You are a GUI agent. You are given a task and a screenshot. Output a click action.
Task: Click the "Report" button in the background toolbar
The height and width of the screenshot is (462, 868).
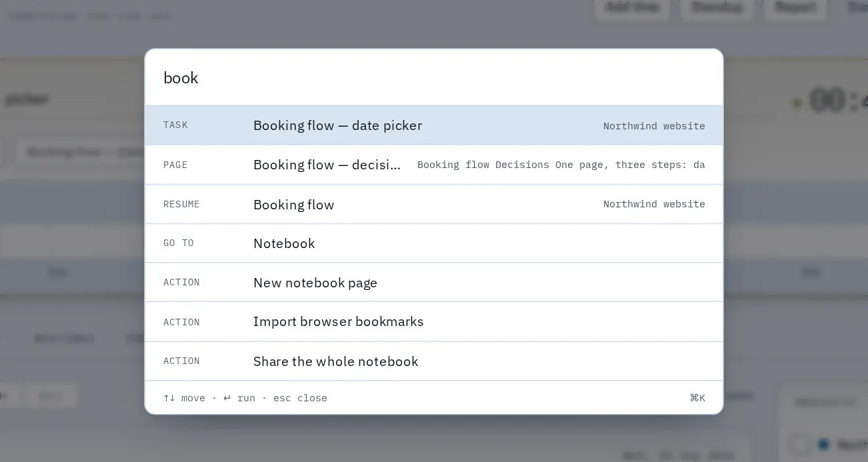(795, 7)
